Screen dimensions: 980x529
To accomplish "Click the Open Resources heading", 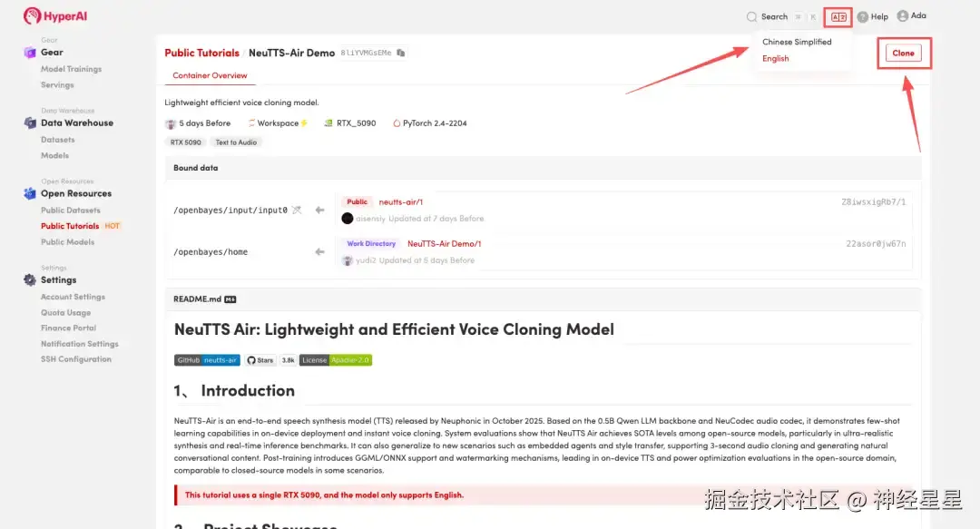I will click(x=76, y=194).
